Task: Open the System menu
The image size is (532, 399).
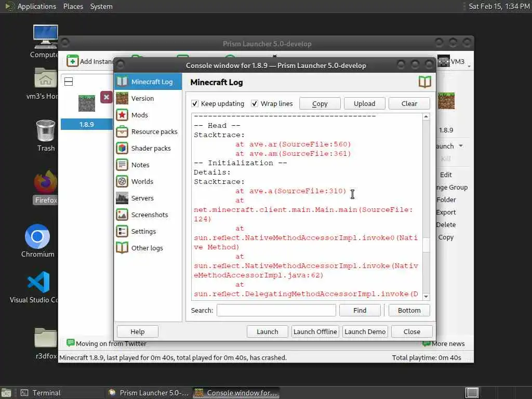Action: click(x=101, y=6)
